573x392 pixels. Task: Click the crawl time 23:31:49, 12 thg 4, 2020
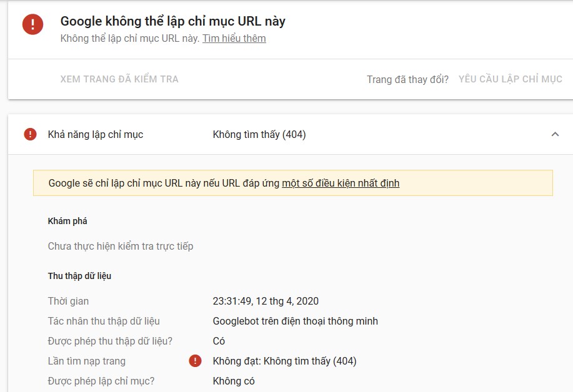266,301
